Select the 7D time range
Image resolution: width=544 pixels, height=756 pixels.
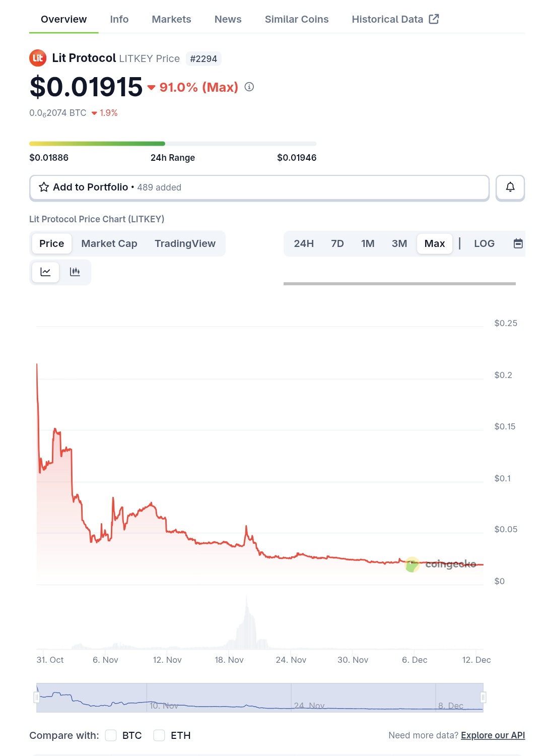point(337,244)
